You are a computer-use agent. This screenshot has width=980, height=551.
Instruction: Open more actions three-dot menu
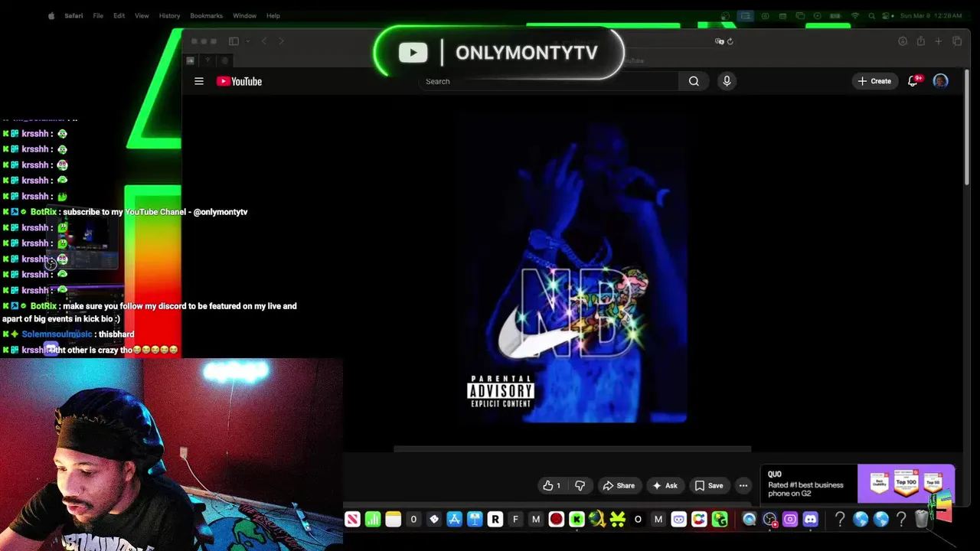pyautogui.click(x=743, y=485)
